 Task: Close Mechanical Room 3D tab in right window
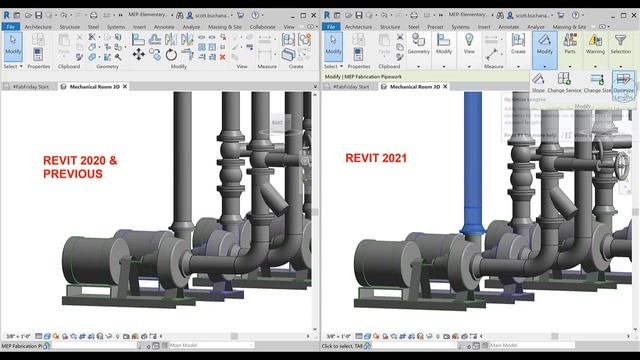coord(445,87)
